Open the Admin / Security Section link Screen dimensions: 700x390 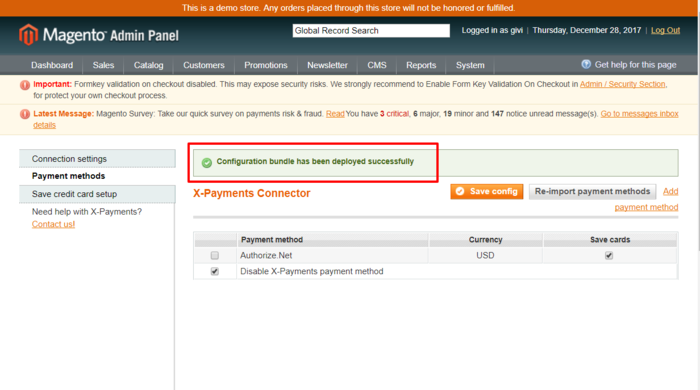point(622,84)
